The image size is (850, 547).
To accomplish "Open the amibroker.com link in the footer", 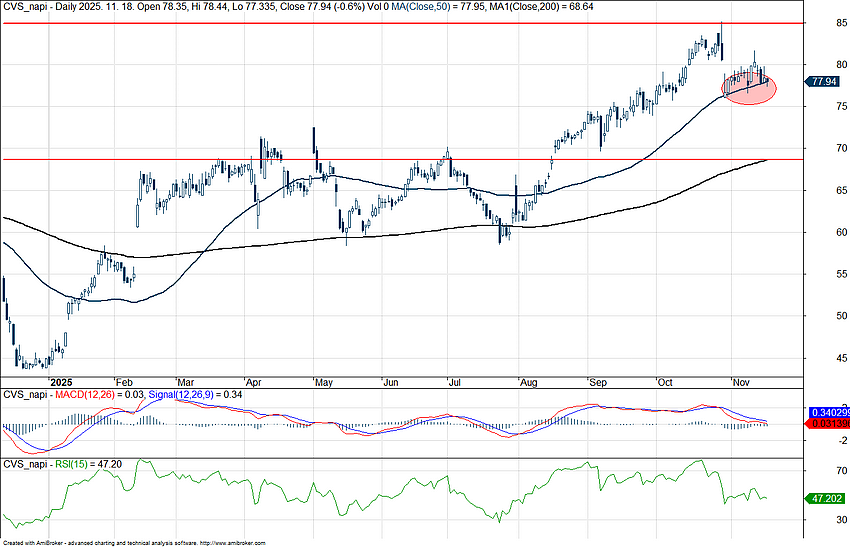I will pos(233,543).
